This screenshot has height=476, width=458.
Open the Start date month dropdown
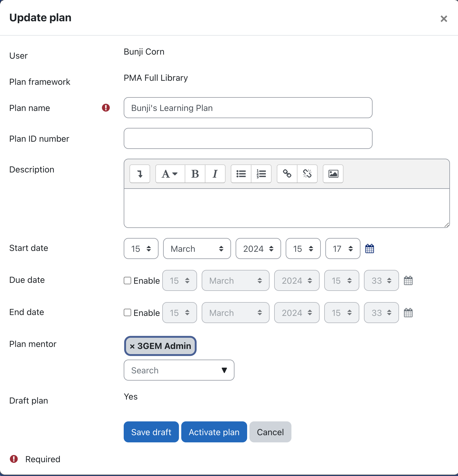click(197, 249)
